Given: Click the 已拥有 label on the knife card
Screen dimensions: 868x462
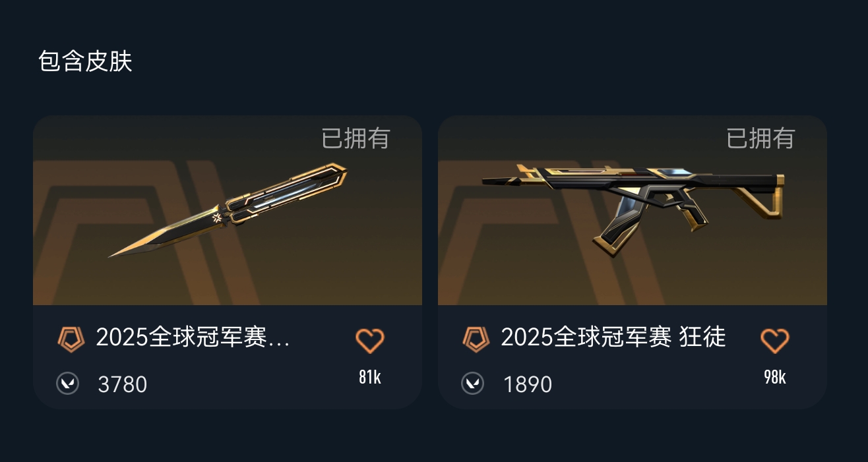Looking at the screenshot, I should pos(356,138).
